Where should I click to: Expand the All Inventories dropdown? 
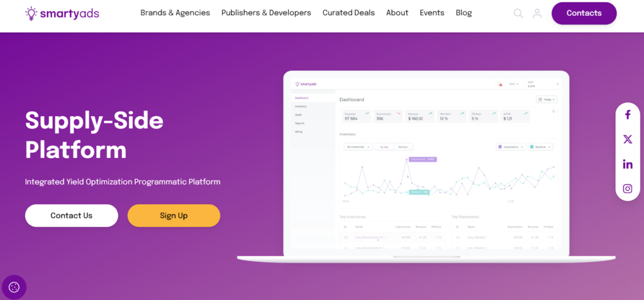coord(358,147)
